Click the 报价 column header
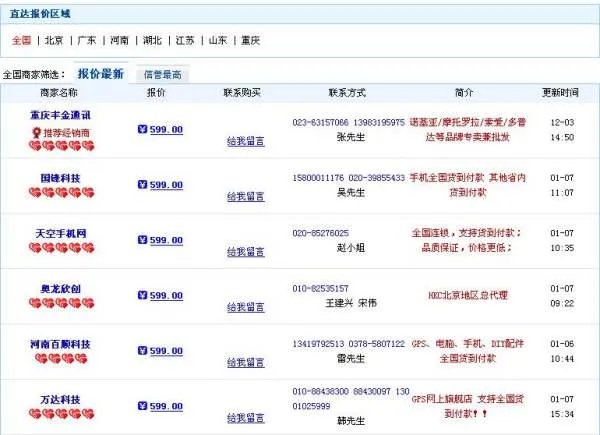 point(156,93)
